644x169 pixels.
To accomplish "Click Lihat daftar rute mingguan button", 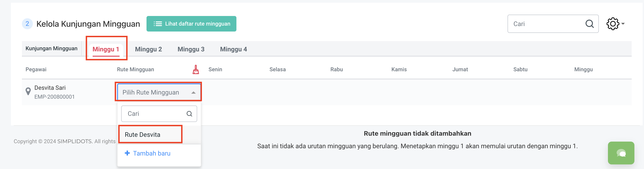I will point(191,24).
